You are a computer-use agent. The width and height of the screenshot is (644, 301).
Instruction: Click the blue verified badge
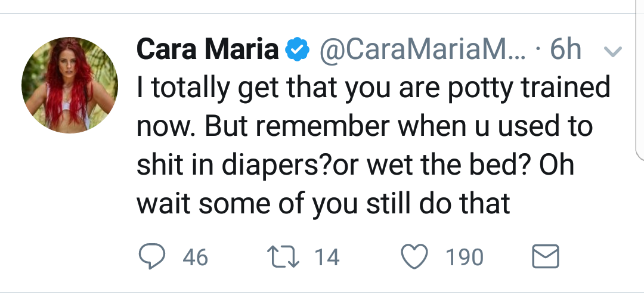click(x=298, y=49)
